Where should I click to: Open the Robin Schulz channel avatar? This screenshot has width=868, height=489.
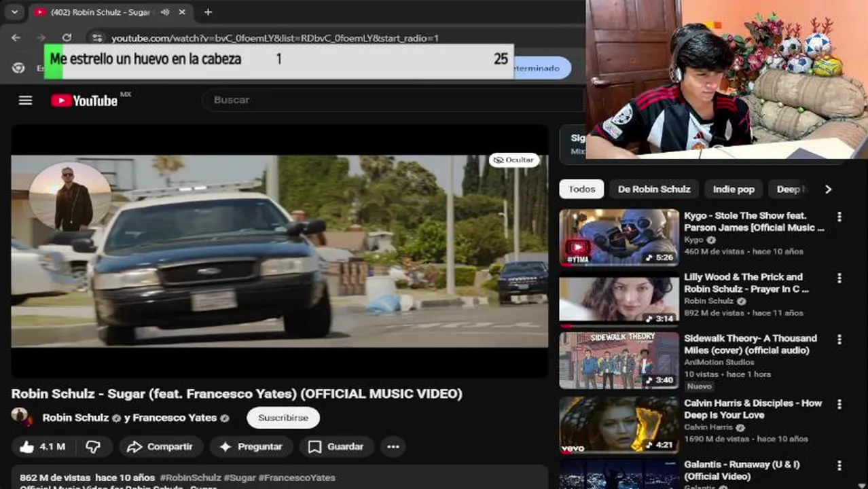[x=21, y=416]
